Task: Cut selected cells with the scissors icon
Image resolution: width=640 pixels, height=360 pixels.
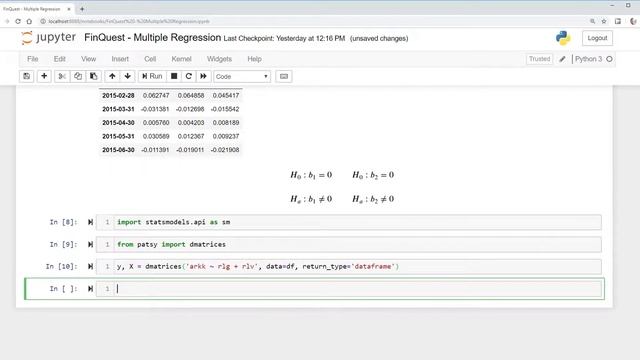Action: 62,76
